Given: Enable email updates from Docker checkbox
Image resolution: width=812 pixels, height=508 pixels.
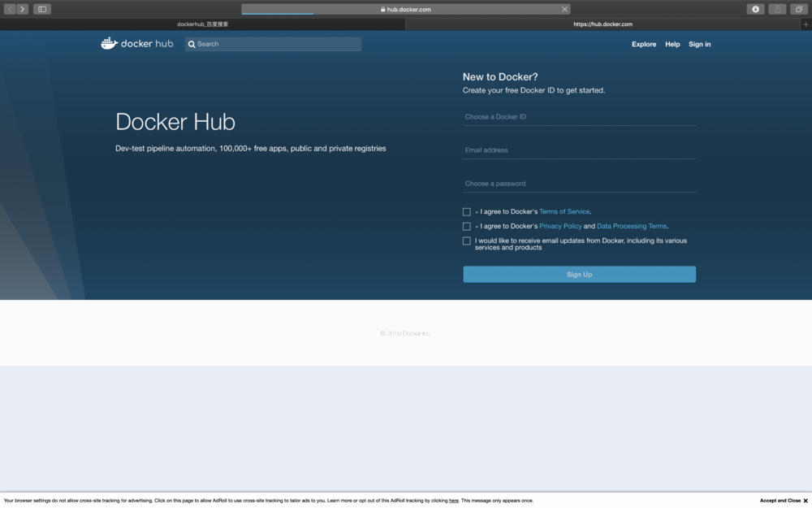Looking at the screenshot, I should pyautogui.click(x=467, y=241).
